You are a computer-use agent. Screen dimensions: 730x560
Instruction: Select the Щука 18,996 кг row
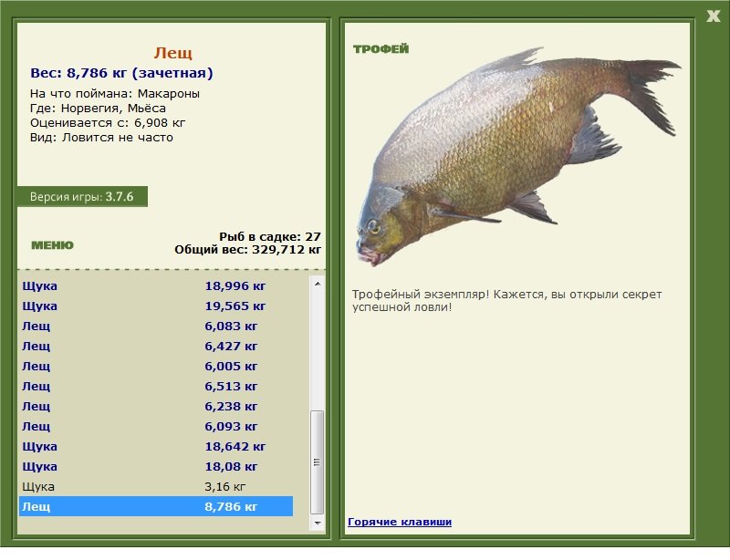pos(156,285)
